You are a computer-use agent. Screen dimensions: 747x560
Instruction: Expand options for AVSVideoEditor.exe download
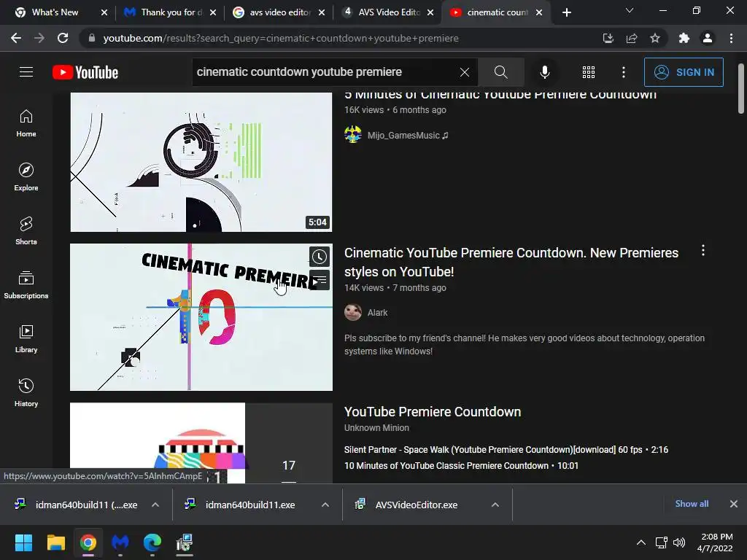(x=495, y=505)
